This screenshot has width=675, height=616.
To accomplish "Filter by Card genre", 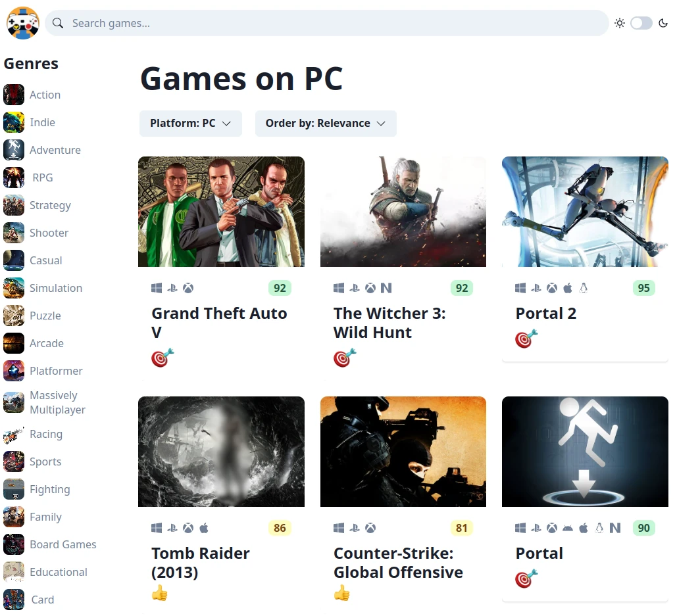I will pos(43,600).
